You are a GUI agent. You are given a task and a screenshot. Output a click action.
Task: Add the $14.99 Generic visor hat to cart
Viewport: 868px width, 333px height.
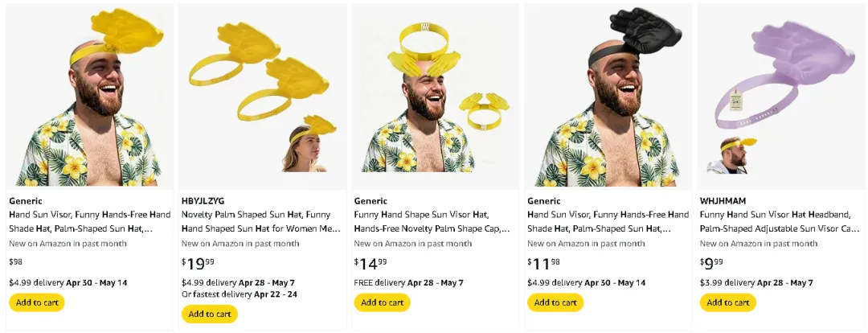point(382,302)
